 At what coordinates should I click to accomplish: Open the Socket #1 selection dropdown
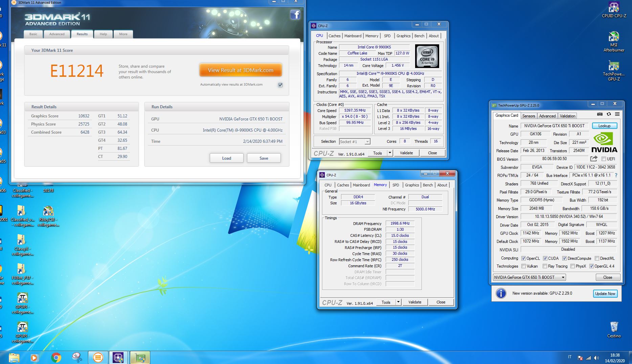click(x=355, y=141)
